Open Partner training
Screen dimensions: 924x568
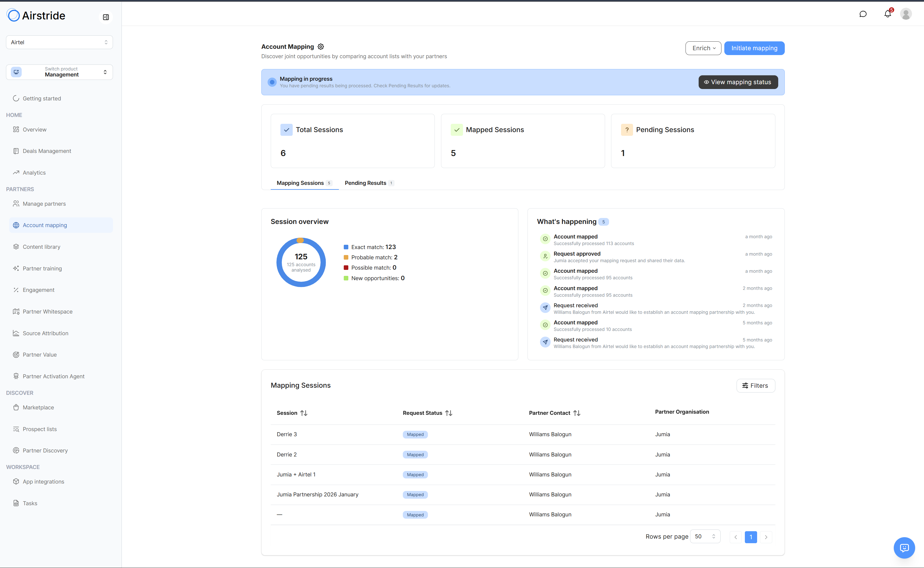[61, 269]
